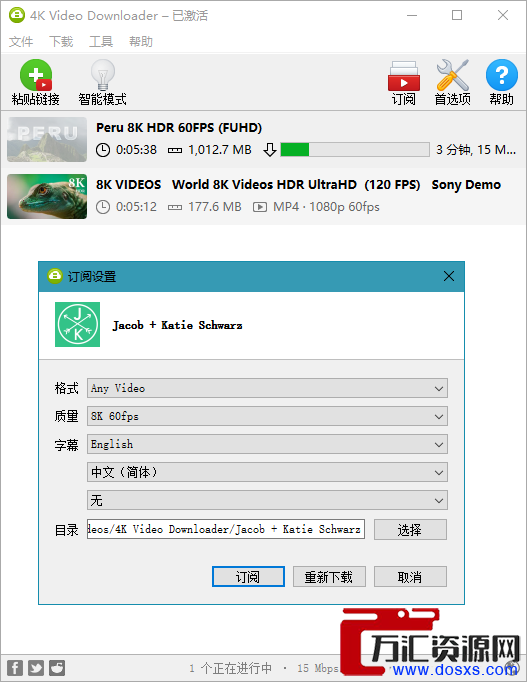Click the title Peru 8K HDR 60FPS (FUHD)
527x682 pixels.
coord(179,127)
